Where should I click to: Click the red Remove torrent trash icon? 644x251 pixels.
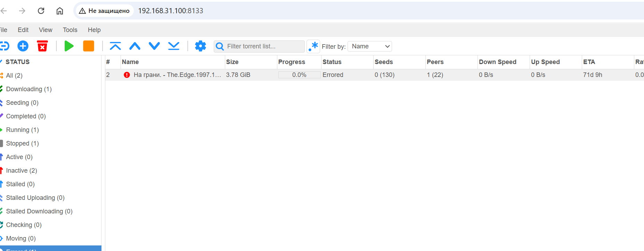(42, 46)
